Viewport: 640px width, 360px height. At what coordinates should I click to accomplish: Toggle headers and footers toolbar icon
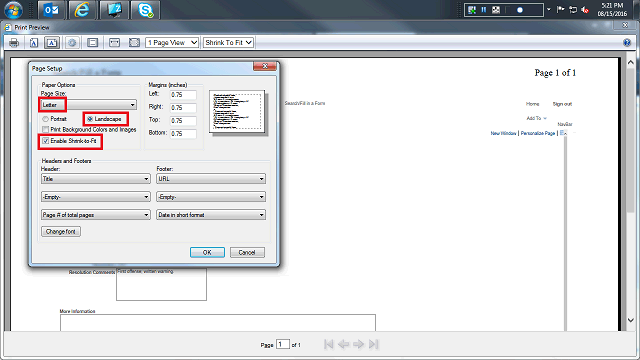(93, 42)
